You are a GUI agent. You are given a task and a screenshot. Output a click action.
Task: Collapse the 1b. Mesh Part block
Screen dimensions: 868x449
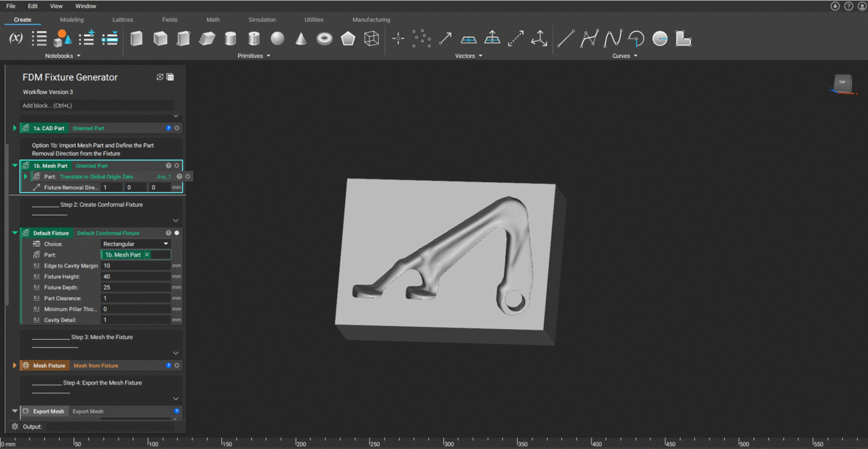click(x=14, y=166)
